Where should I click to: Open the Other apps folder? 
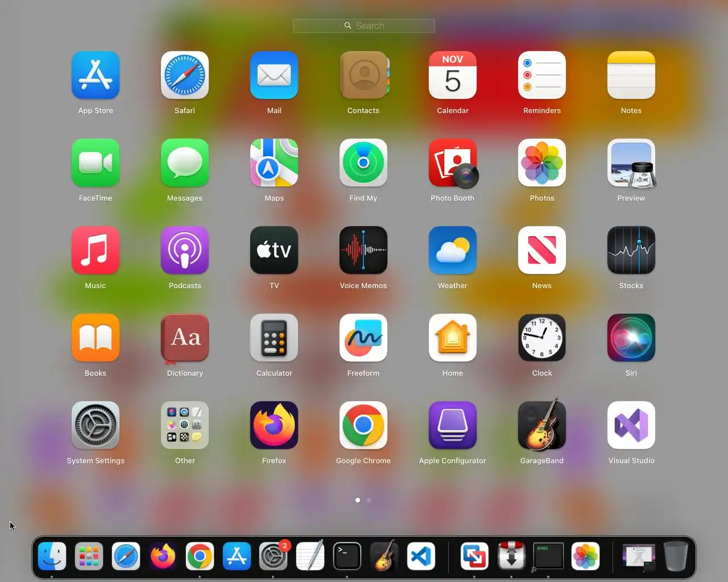tap(185, 425)
